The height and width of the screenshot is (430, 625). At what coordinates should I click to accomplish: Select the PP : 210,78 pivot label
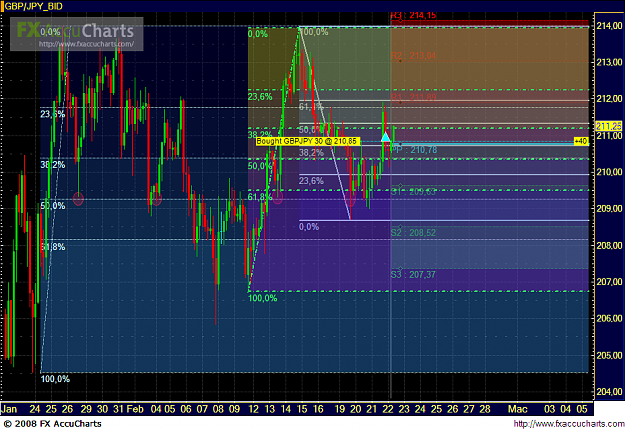414,150
